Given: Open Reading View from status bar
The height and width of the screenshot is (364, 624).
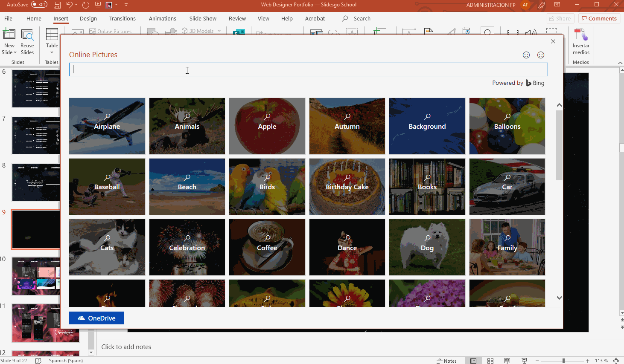Looking at the screenshot, I should tap(507, 361).
